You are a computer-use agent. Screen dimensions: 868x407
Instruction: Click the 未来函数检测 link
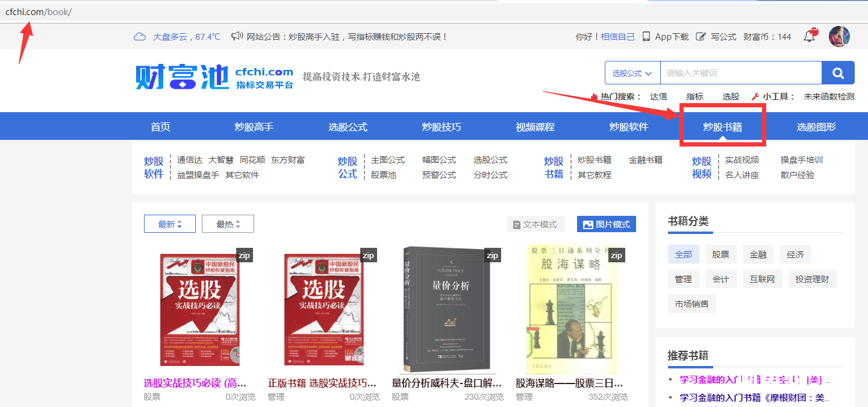point(830,95)
